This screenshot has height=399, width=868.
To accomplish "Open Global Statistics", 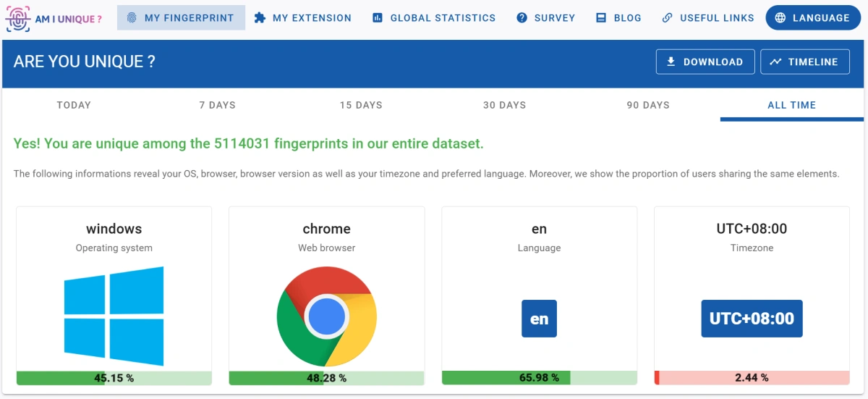I will pyautogui.click(x=434, y=18).
